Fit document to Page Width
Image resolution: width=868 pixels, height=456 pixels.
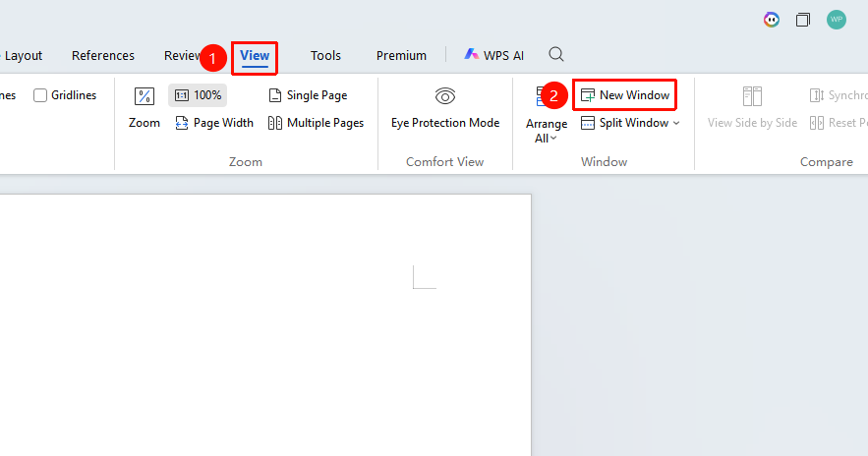[214, 123]
